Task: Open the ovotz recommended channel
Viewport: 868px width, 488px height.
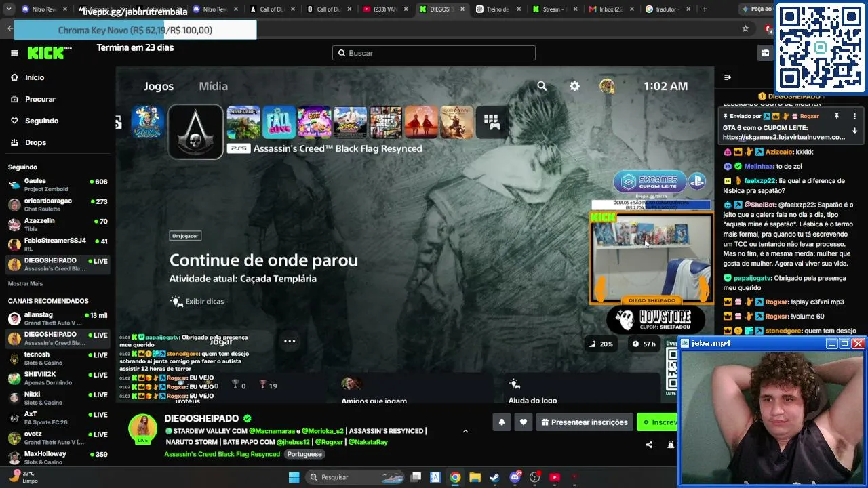Action: (58, 438)
